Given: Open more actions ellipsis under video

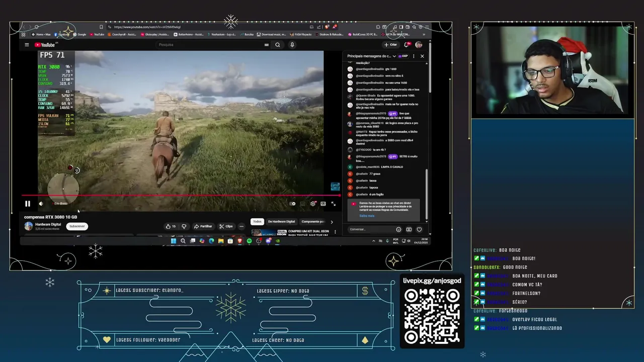Looking at the screenshot, I should tap(242, 226).
